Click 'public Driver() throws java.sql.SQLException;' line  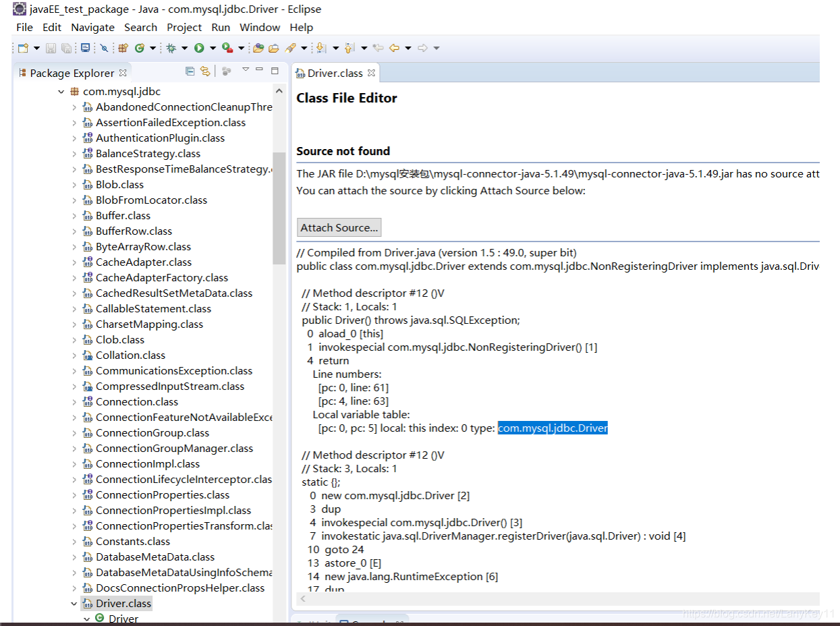coord(411,320)
